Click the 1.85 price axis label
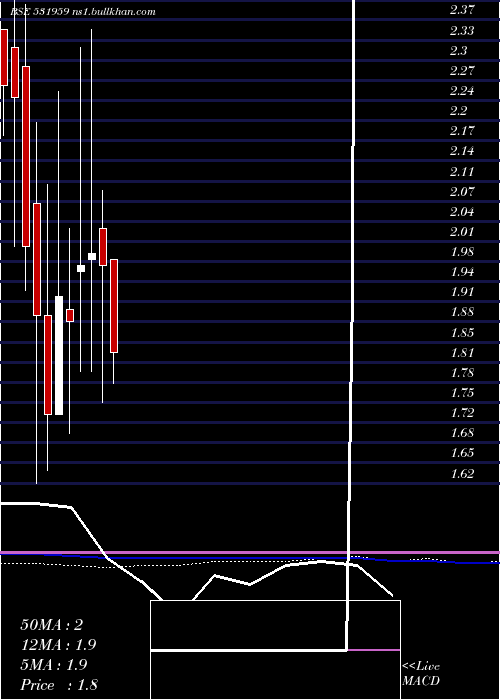Image resolution: width=500 pixels, height=700 pixels. (x=462, y=332)
